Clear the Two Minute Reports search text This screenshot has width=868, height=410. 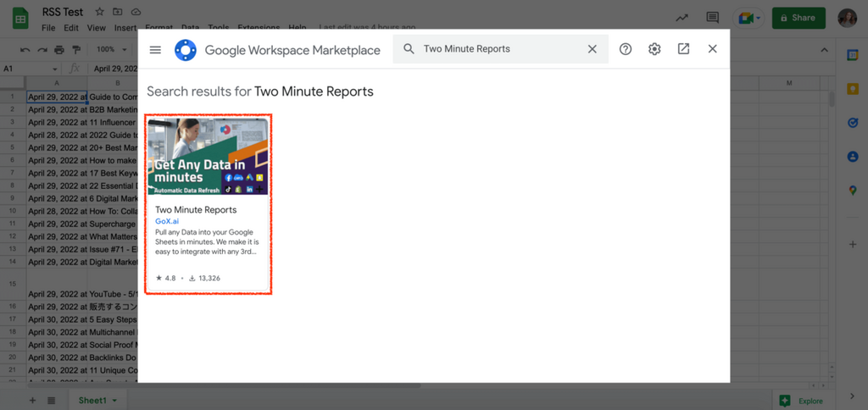tap(593, 49)
